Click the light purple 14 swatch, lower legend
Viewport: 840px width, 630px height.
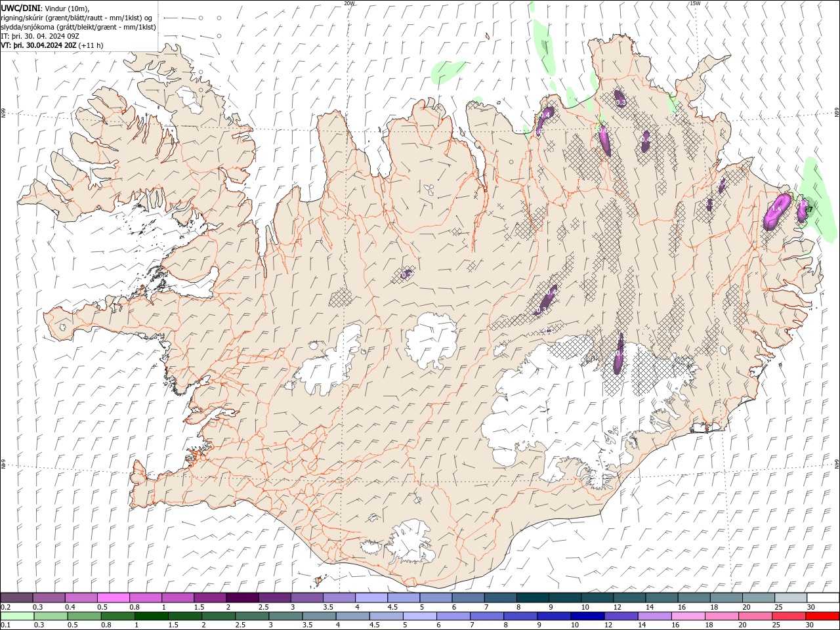coord(654,616)
